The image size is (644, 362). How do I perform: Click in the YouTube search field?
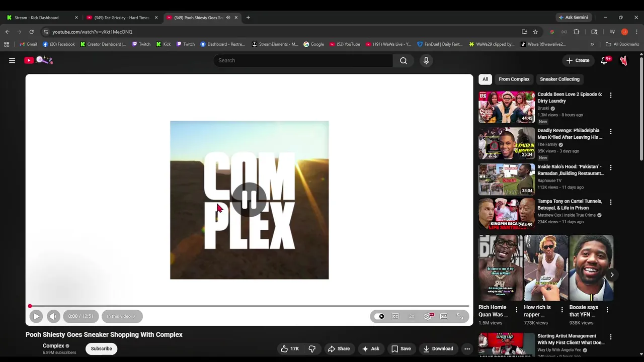(303, 60)
